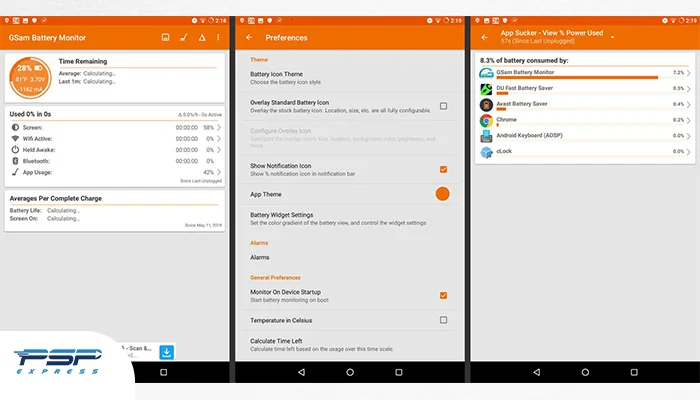Go back from Preferences screen
The height and width of the screenshot is (400, 700).
pos(249,38)
